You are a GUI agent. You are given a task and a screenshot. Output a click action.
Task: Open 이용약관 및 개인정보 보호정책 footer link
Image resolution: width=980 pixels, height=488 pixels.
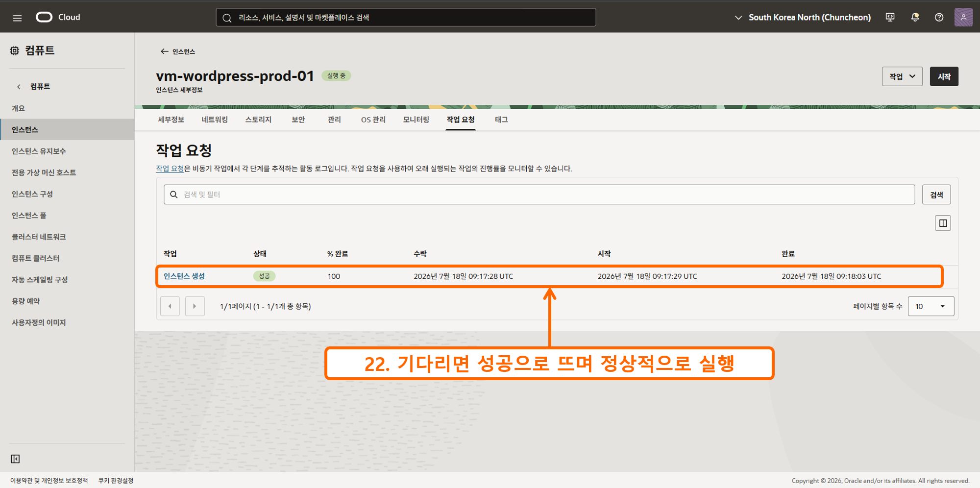point(49,481)
